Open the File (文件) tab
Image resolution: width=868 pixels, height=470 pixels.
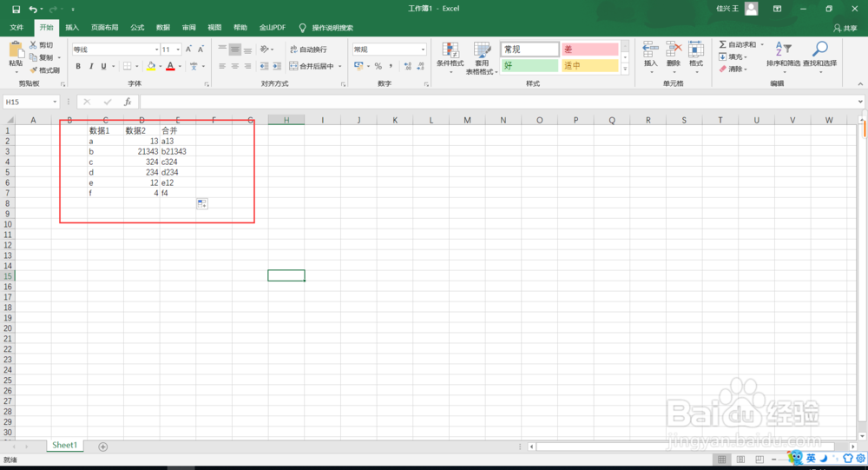(16, 27)
